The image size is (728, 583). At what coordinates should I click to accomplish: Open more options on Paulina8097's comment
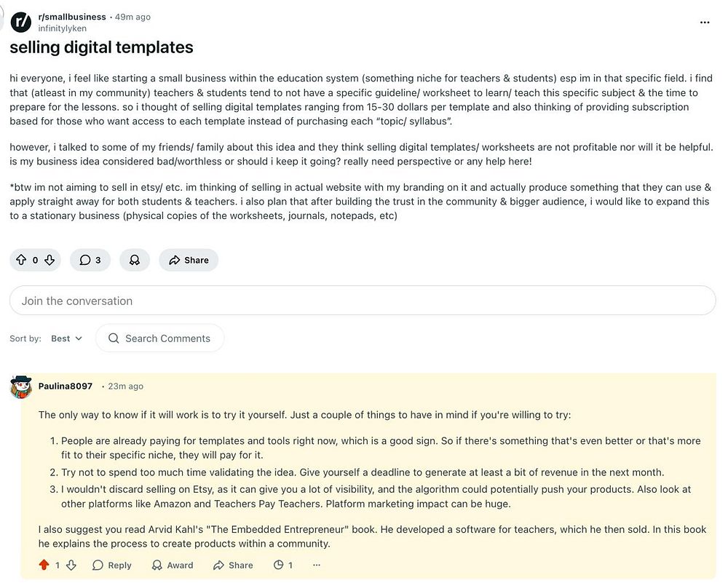pos(317,565)
